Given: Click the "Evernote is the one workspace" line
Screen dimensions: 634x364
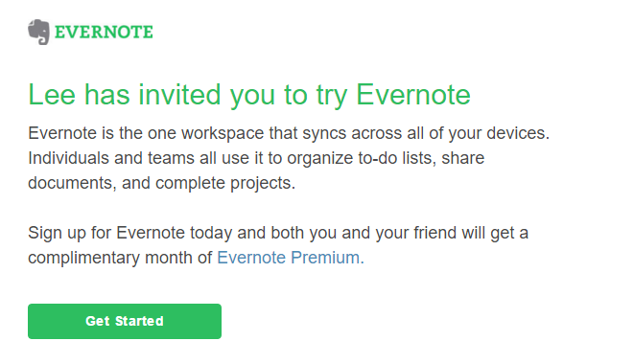Looking at the screenshot, I should [289, 133].
